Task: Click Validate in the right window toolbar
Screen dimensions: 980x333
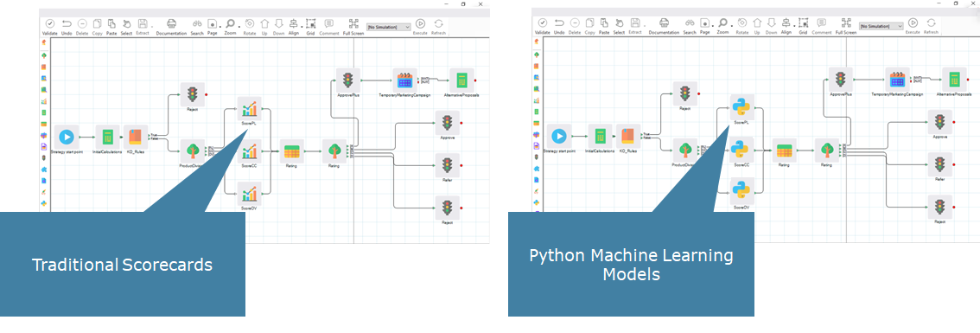Action: [543, 26]
